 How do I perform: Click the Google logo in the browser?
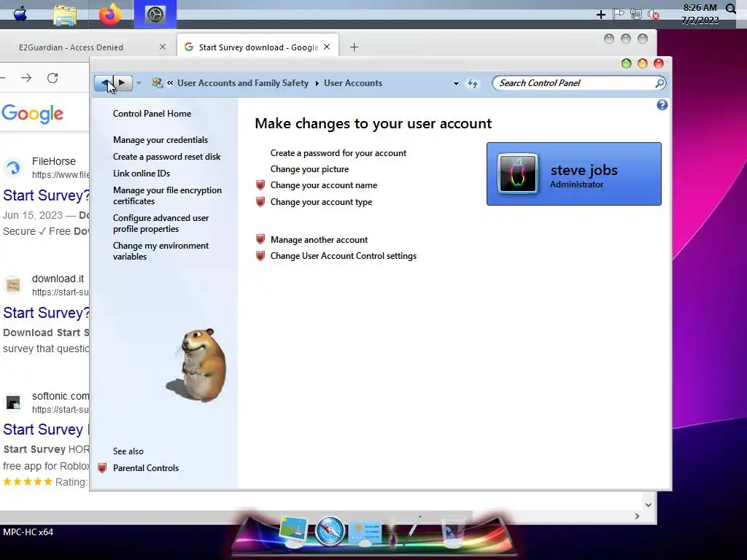tap(32, 113)
